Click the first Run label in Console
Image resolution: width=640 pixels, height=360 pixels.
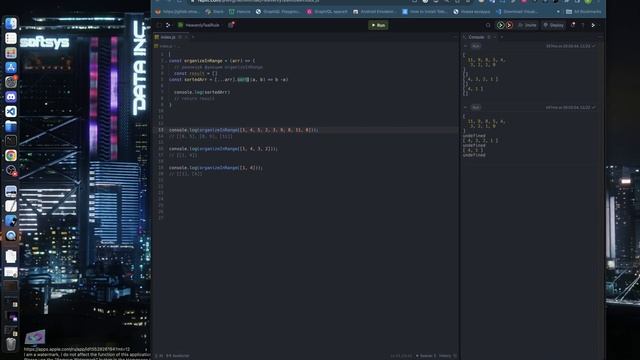click(x=476, y=46)
